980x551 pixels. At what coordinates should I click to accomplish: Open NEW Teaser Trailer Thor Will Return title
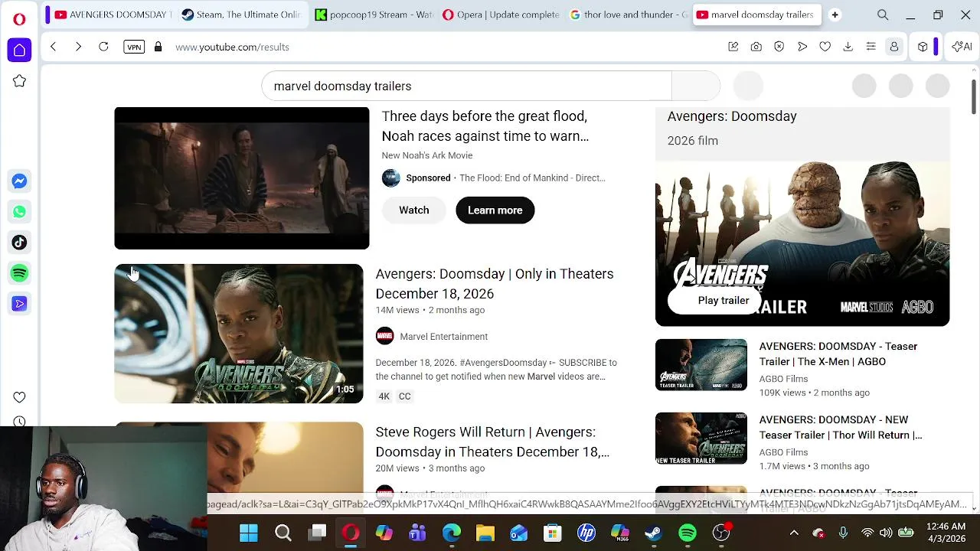pyautogui.click(x=841, y=427)
